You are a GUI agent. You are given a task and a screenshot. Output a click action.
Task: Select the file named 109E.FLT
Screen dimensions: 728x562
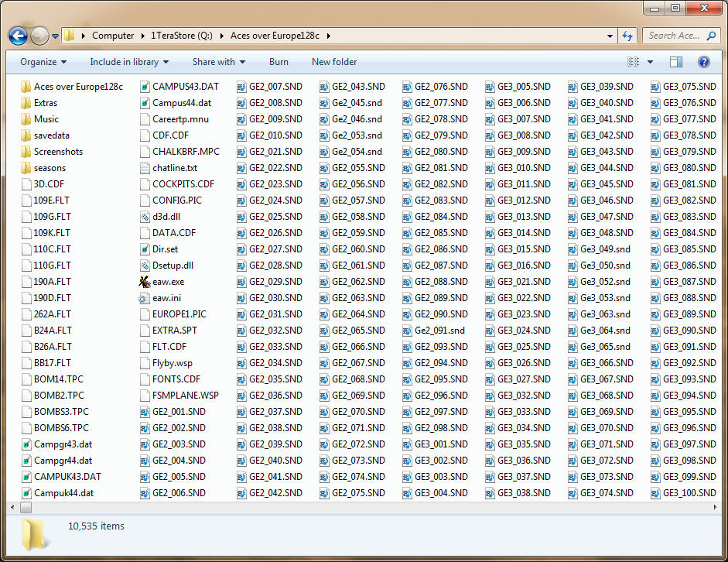(x=52, y=200)
